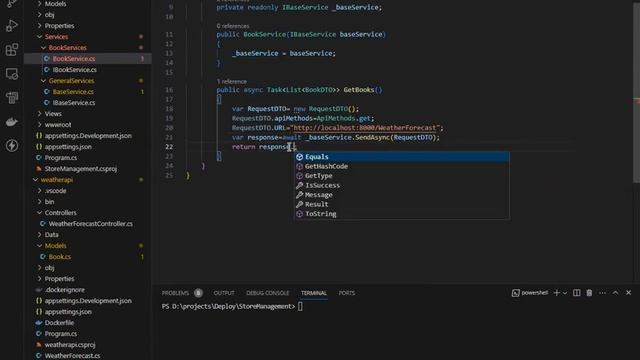
Task: Expand the top Properties folder
Action: tap(88, 26)
